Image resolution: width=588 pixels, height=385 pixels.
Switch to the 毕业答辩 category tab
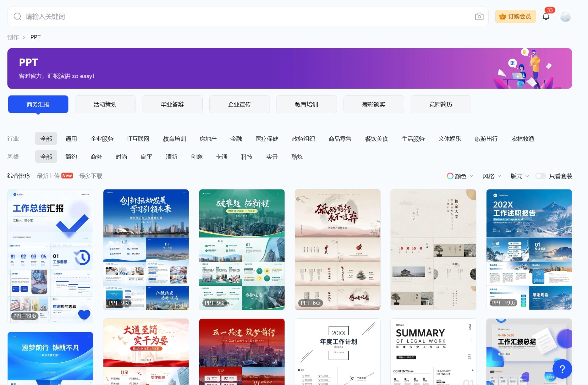[172, 104]
